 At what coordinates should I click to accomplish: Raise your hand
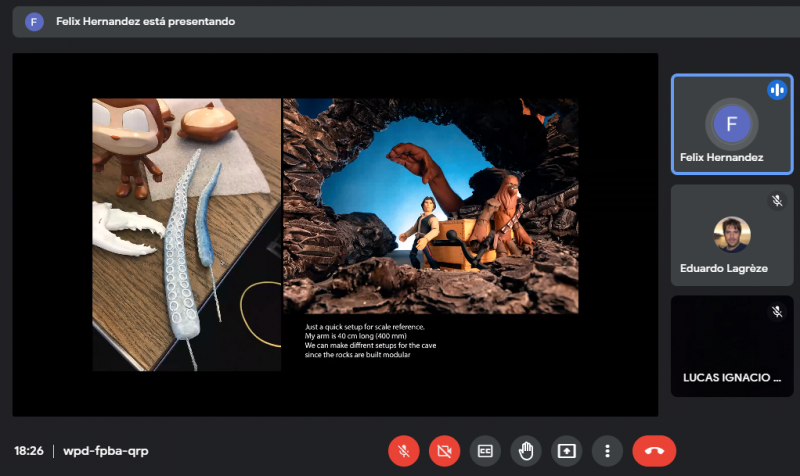coord(526,450)
